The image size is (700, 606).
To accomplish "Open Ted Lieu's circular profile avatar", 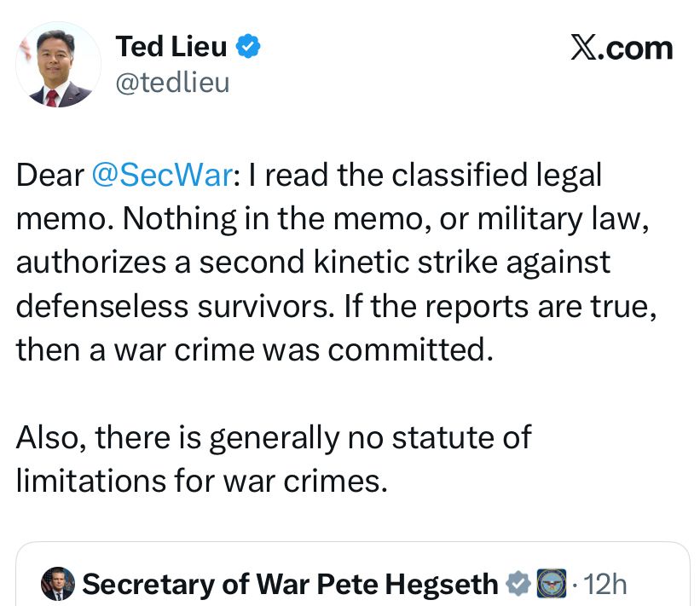I will click(x=58, y=63).
